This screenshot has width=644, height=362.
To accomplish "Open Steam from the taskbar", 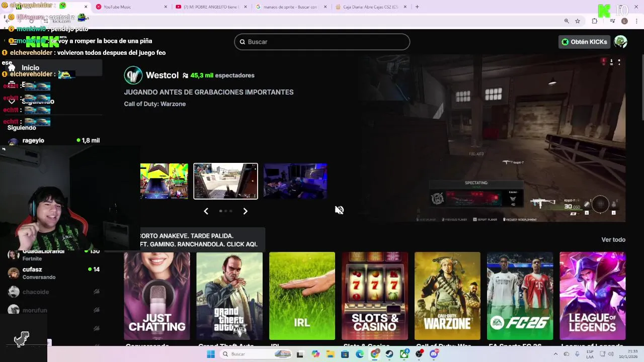I will pos(389,354).
